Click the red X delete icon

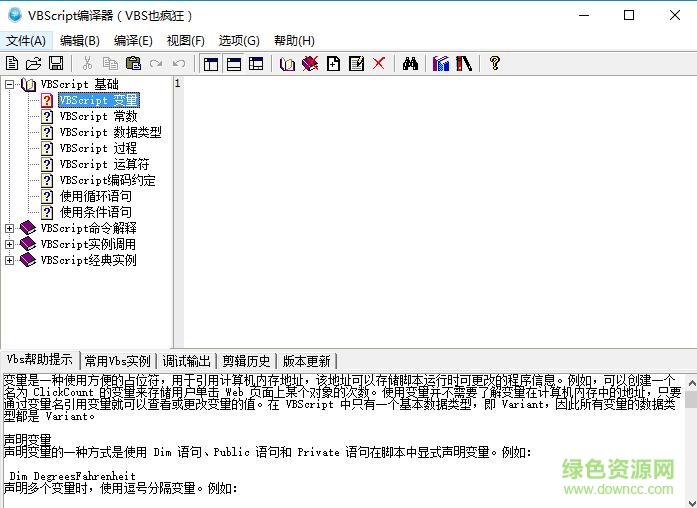point(379,64)
